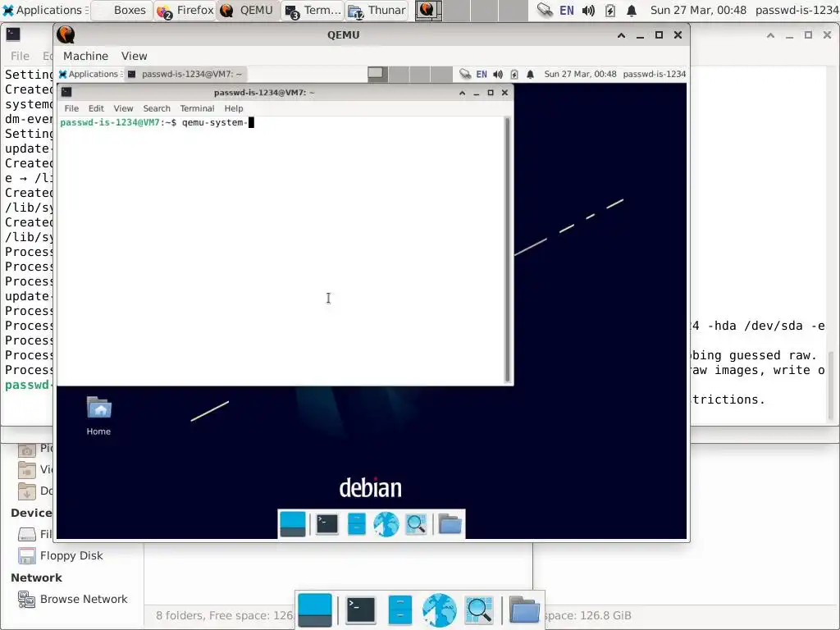Select Floppy Disk in Thunar sidebar
Image resolution: width=840 pixels, height=630 pixels.
click(x=72, y=555)
